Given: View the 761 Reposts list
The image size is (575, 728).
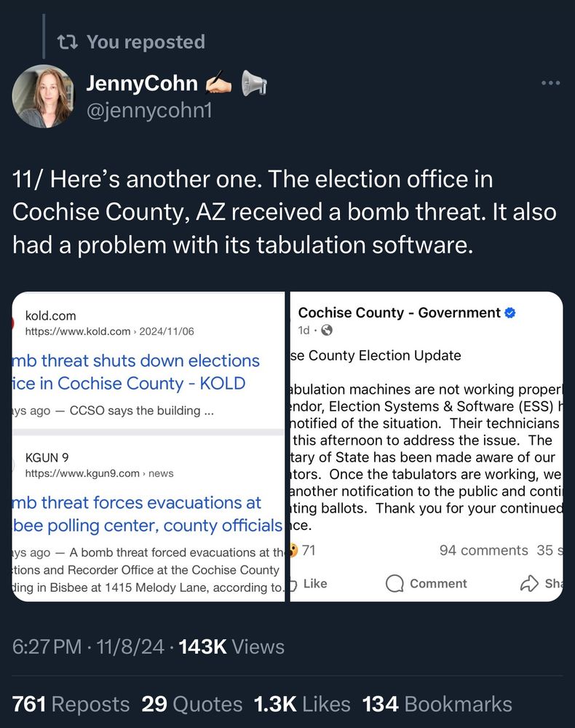Looking at the screenshot, I should click(71, 703).
